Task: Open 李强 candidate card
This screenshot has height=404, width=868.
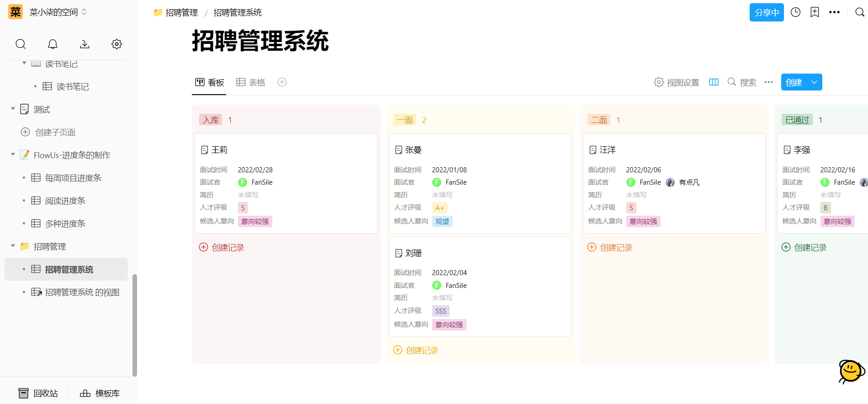Action: coord(822,183)
